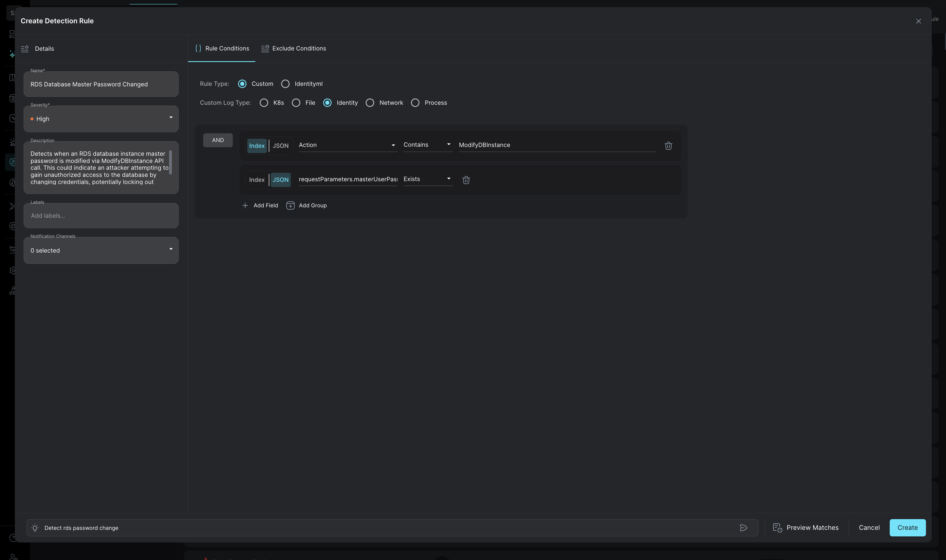Click the Add Group plus-box icon
The image size is (946, 560).
point(290,205)
